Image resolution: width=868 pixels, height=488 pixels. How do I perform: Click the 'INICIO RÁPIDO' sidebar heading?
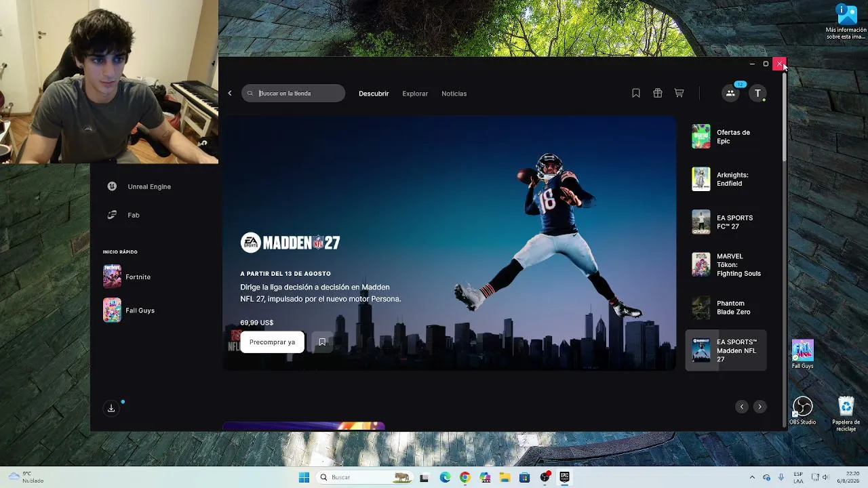coord(120,252)
